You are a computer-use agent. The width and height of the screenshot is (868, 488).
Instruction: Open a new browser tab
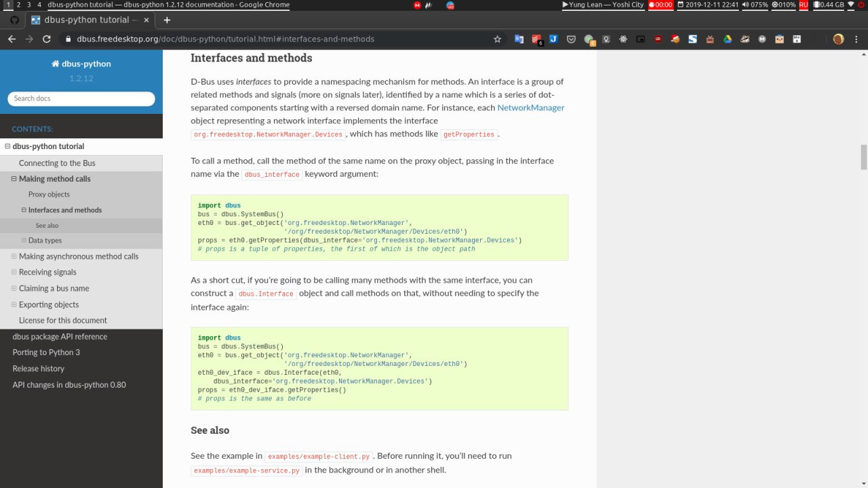coord(167,20)
